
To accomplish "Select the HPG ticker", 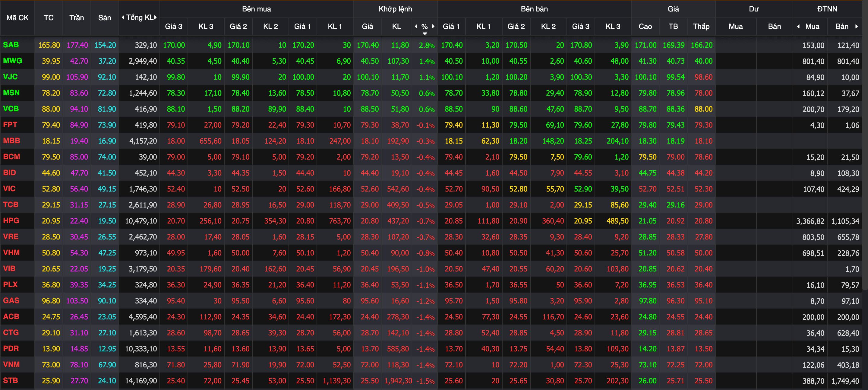I will tap(11, 220).
